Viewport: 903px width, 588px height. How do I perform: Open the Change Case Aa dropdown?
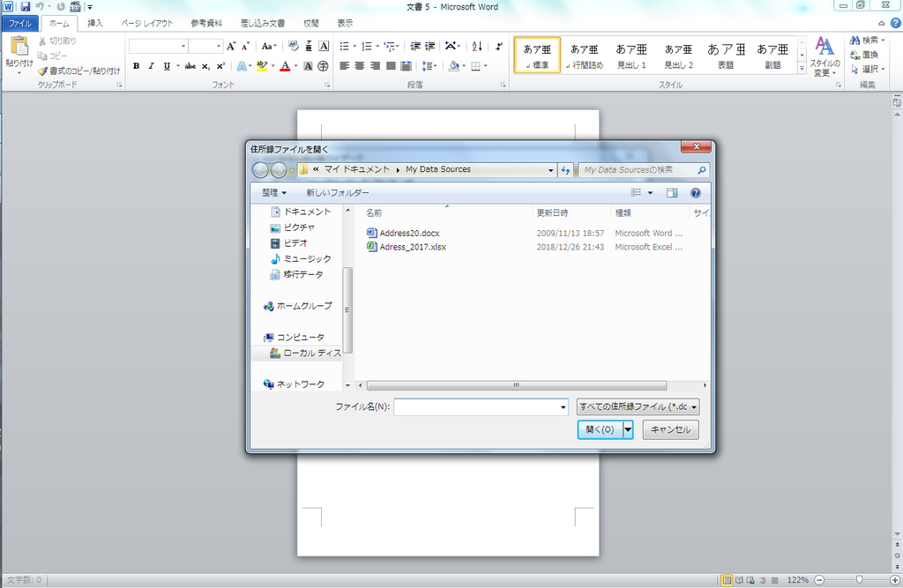(269, 46)
